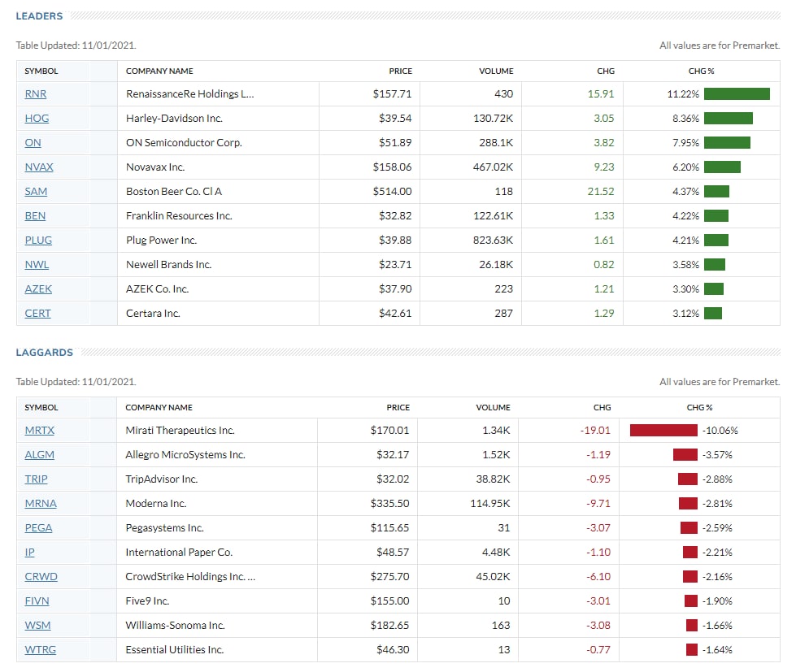796x672 pixels.
Task: Click the -3.57% red bar for ALGM
Action: pyautogui.click(x=685, y=454)
